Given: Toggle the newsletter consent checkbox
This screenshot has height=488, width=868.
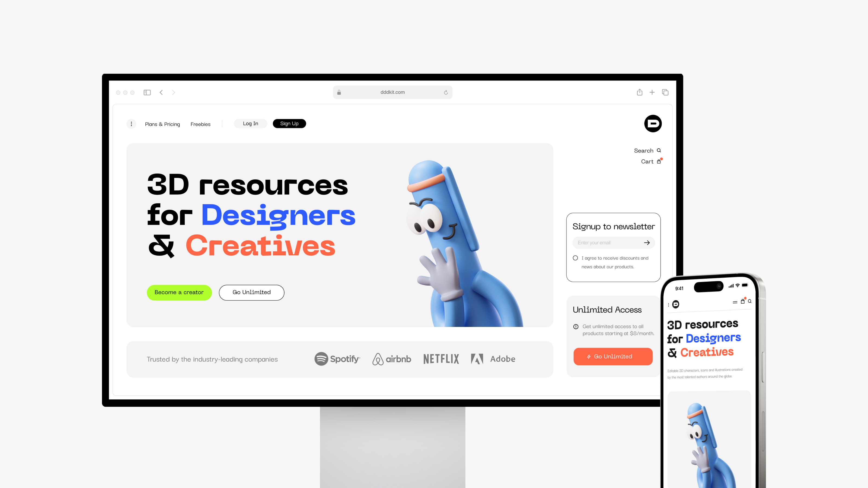Looking at the screenshot, I should click(x=575, y=258).
